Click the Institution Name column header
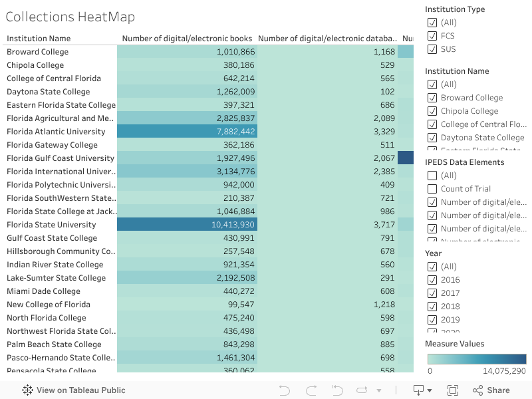The image size is (532, 399). [x=39, y=39]
